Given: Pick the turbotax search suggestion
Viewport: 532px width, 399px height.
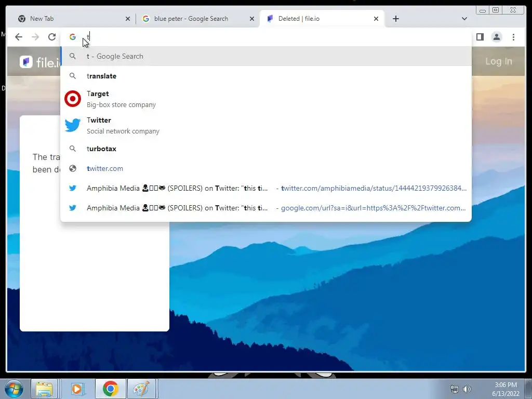Looking at the screenshot, I should click(266, 149).
